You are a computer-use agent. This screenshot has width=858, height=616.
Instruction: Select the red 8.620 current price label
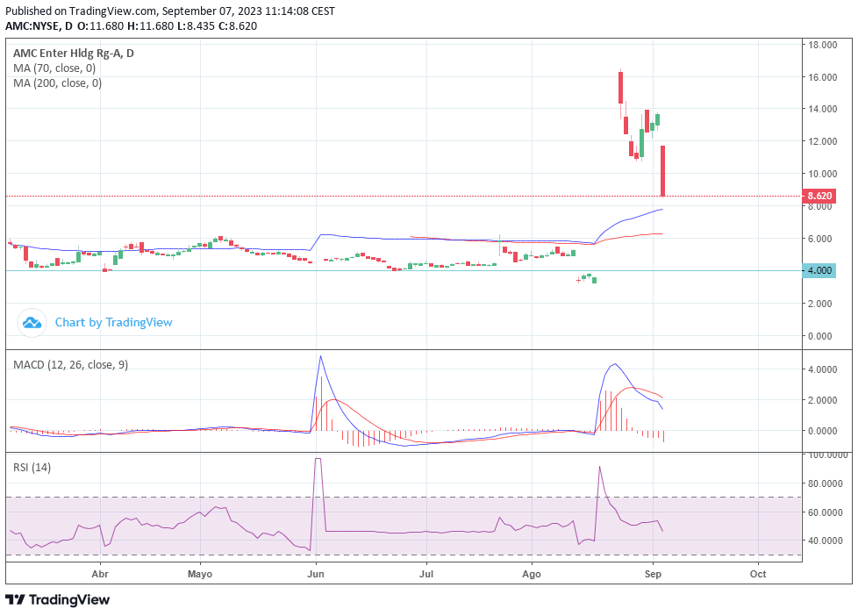pyautogui.click(x=819, y=196)
